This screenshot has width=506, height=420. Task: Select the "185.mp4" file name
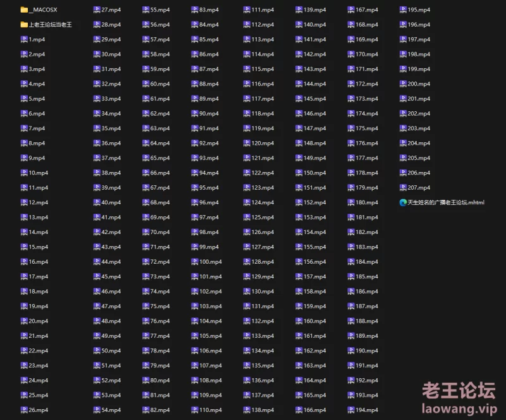367,276
